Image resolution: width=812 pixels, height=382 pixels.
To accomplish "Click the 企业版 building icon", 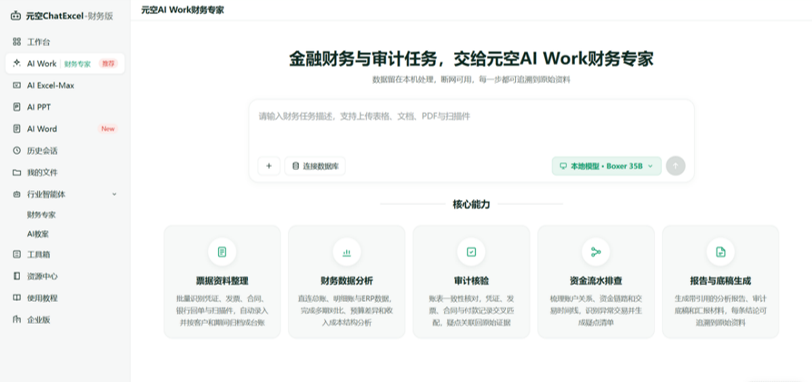I will click(17, 320).
